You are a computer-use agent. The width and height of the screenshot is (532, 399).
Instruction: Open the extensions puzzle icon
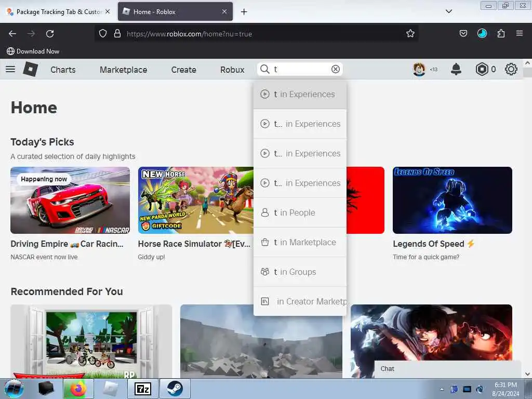pos(501,34)
